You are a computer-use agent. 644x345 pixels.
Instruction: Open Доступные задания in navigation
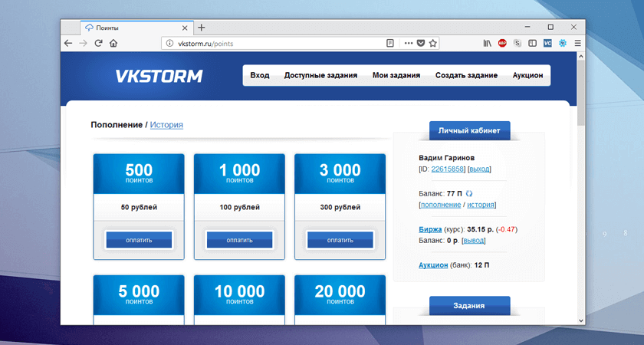coord(320,75)
